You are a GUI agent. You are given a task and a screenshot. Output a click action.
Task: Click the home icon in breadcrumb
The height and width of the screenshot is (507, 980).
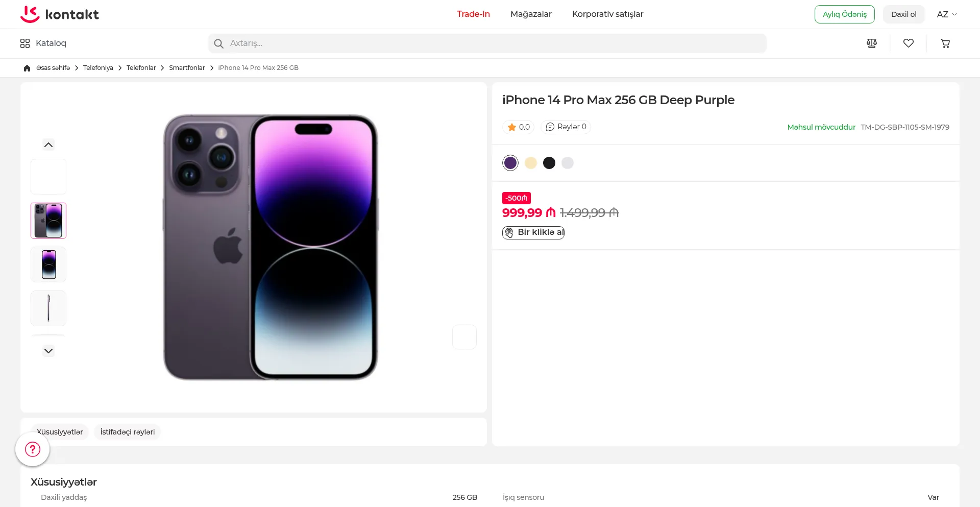click(x=27, y=68)
